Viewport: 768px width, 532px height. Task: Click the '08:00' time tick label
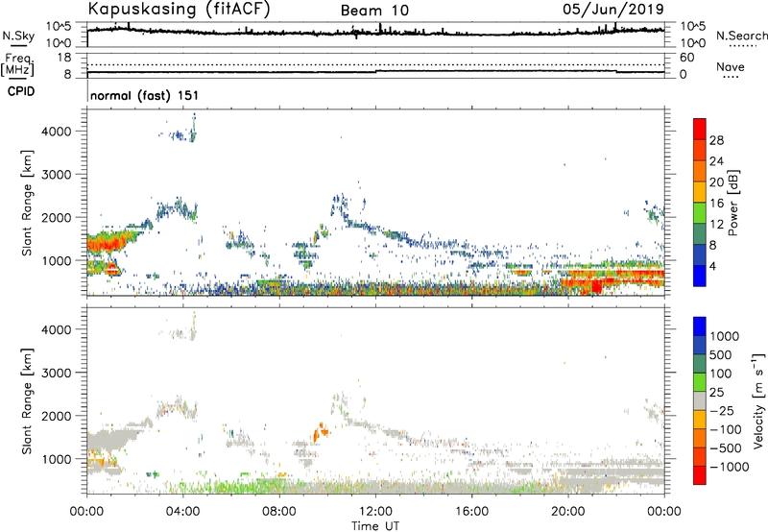point(279,512)
